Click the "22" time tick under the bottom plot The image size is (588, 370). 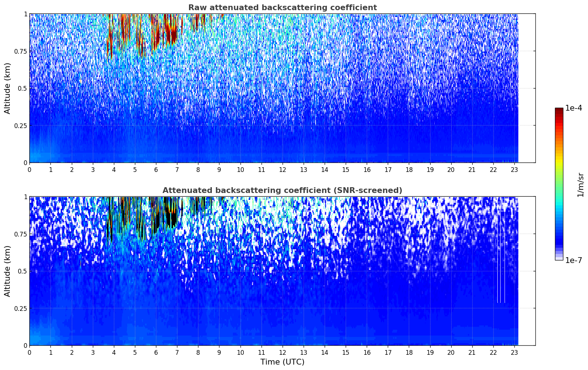(493, 352)
